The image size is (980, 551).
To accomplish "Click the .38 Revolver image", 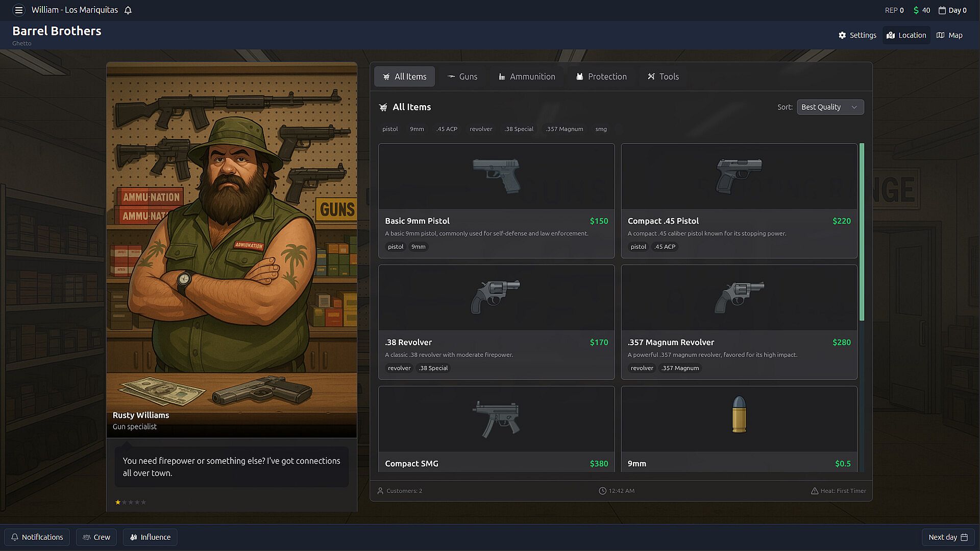I will click(496, 297).
